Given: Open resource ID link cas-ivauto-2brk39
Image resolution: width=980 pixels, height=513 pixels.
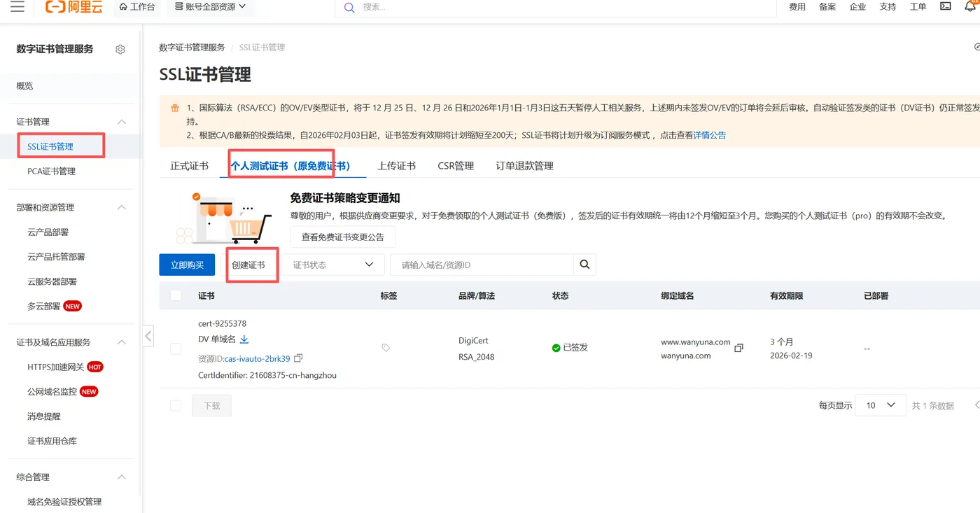Looking at the screenshot, I should click(257, 359).
